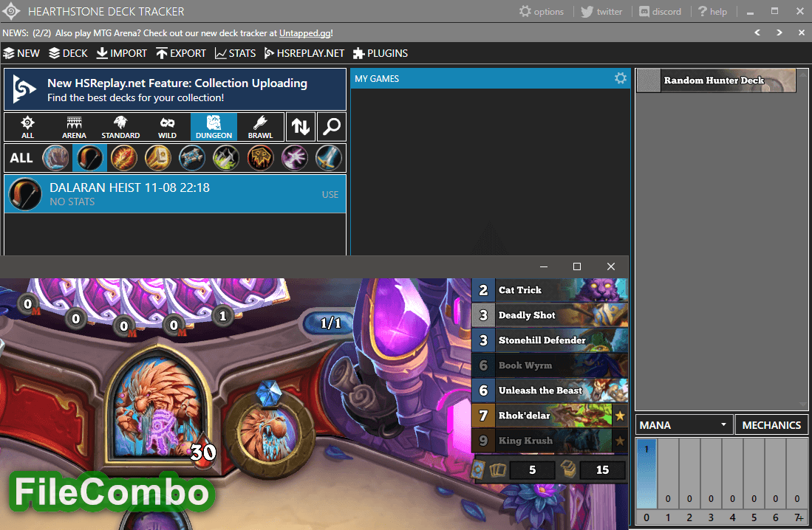
Task: Click Unleash the Beast in the card list
Action: click(x=550, y=390)
